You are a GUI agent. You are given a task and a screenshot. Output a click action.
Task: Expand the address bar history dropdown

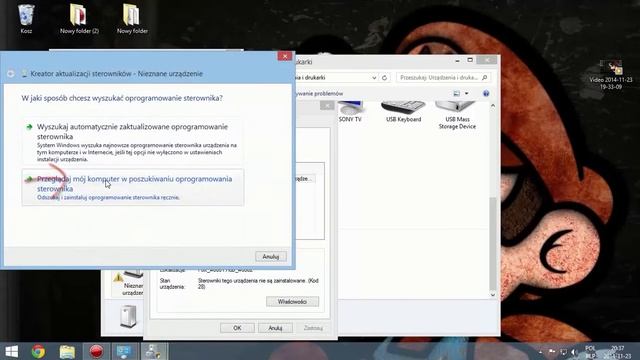[x=374, y=78]
